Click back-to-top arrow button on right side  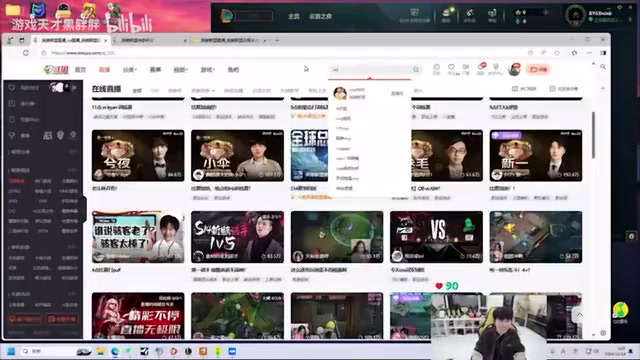pos(580,315)
